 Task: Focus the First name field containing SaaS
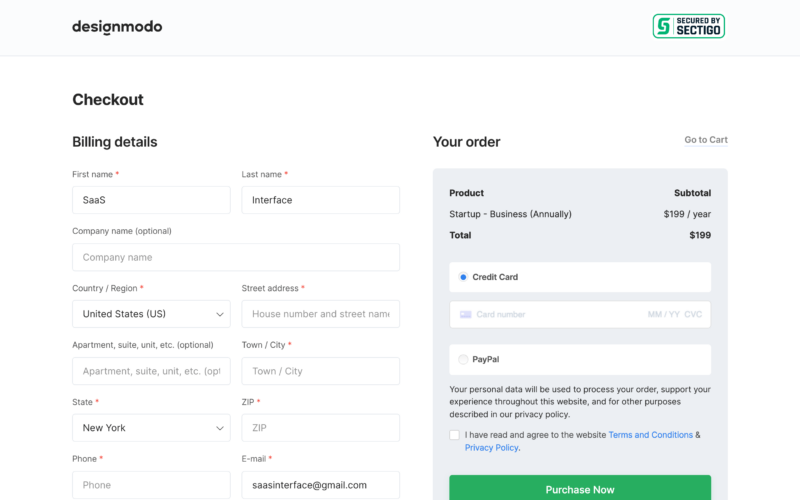[x=151, y=200]
